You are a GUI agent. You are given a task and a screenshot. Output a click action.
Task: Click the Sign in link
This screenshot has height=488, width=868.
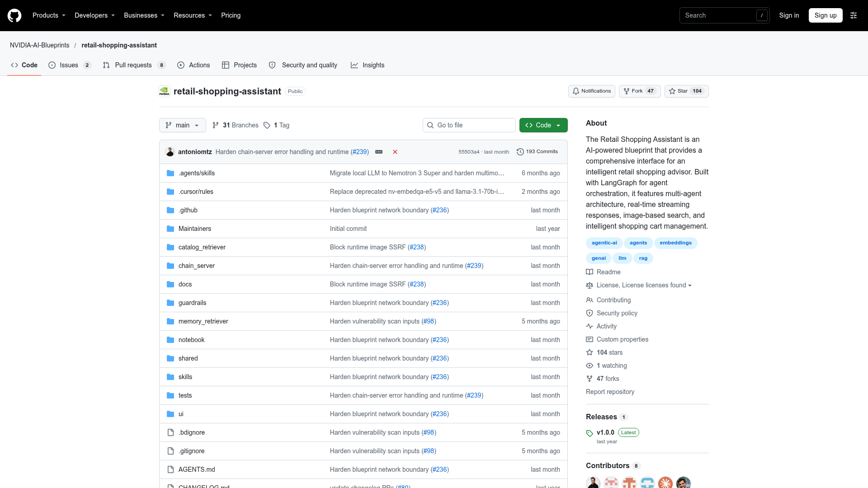789,15
